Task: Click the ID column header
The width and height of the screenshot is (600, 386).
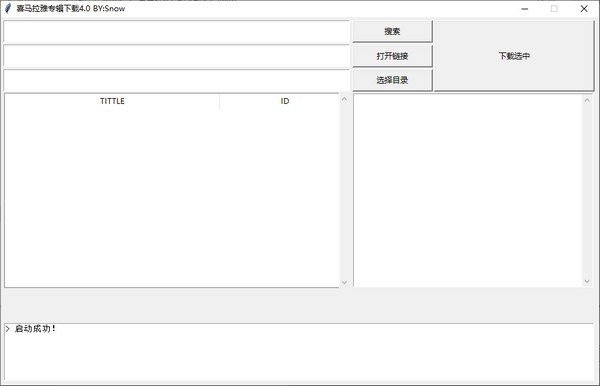Action: click(285, 101)
